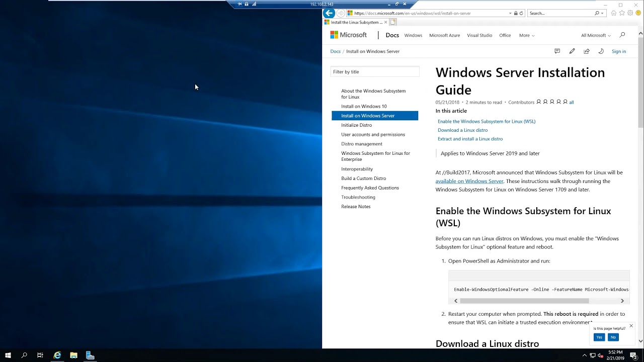Open taskbar search magnifier
Viewport: 644px width, 362px height.
pyautogui.click(x=24, y=355)
